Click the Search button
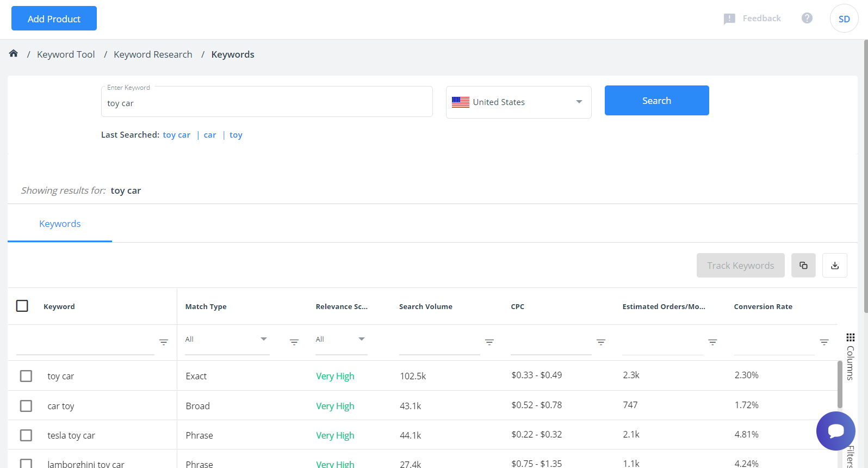 tap(657, 101)
